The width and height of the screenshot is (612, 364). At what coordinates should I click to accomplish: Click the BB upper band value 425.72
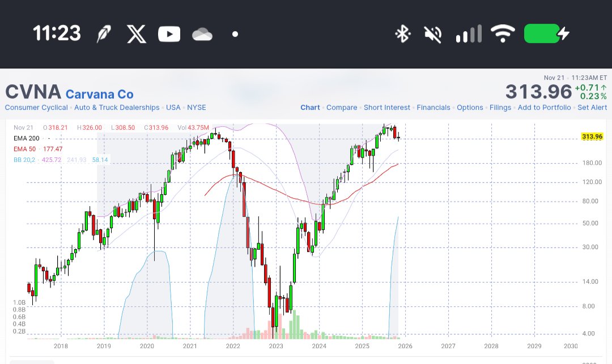point(52,160)
